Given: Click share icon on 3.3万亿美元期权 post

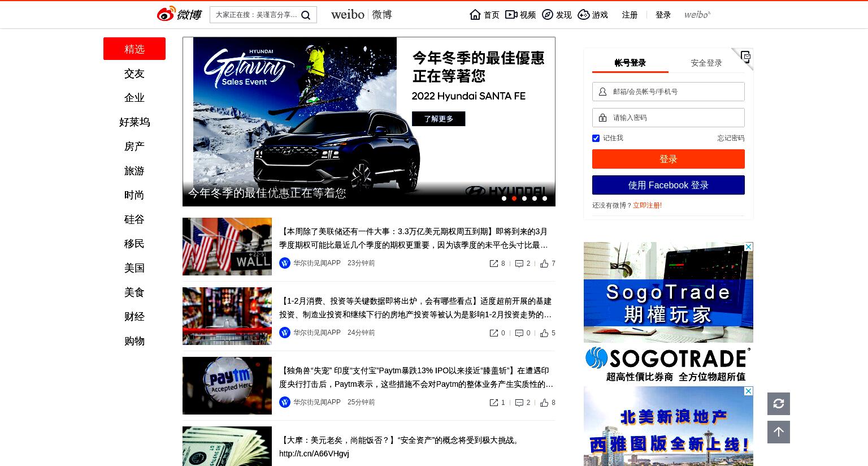Looking at the screenshot, I should [x=494, y=264].
